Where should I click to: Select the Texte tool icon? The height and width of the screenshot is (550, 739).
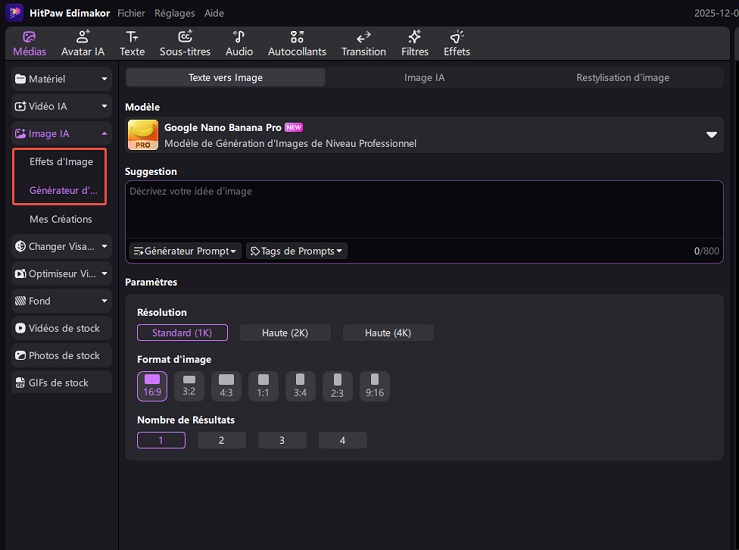click(x=132, y=37)
